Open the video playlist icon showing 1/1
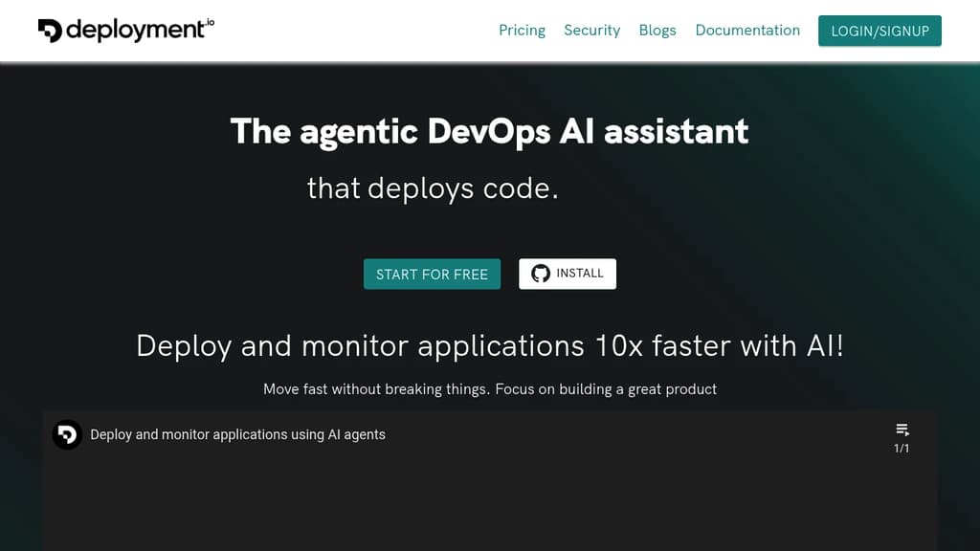This screenshot has height=551, width=980. pos(902,437)
